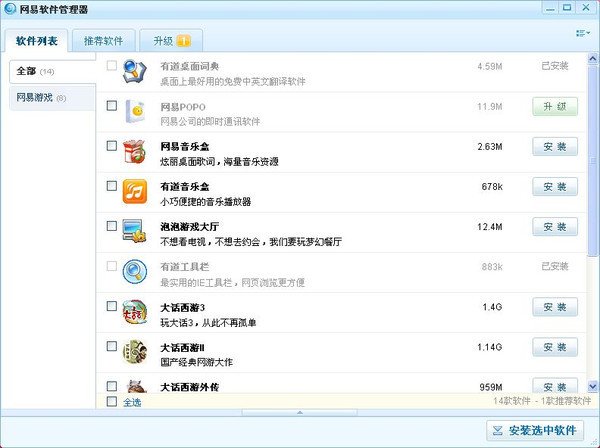The height and width of the screenshot is (448, 600).
Task: Tick the checkbox for 网易POPO
Action: point(112,106)
